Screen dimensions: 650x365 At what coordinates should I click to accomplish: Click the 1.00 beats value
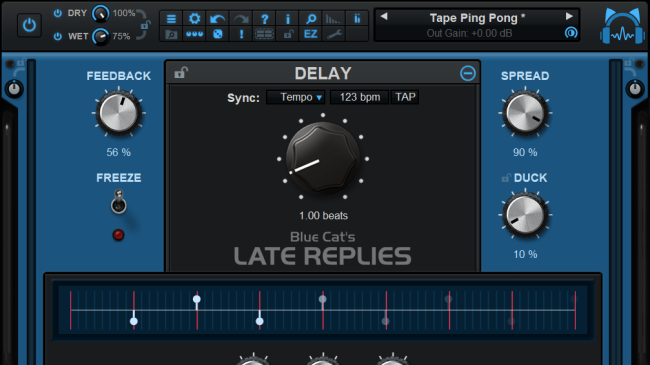click(x=323, y=216)
